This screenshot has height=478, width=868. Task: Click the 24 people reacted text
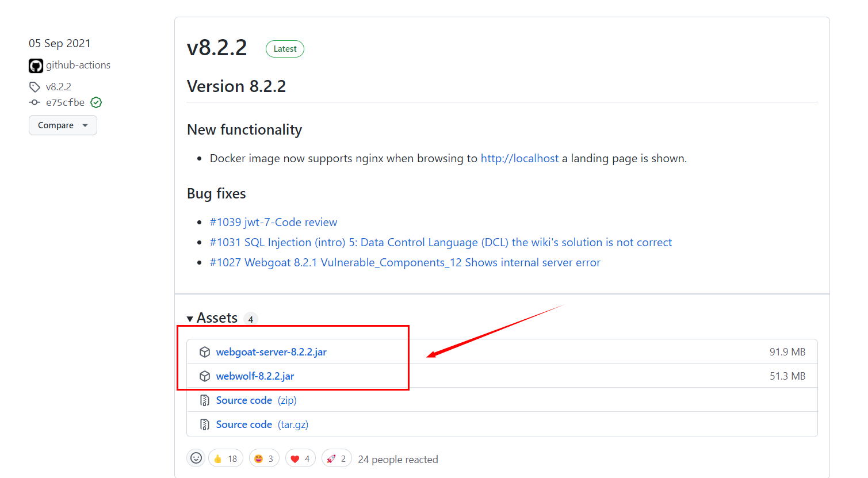pos(398,459)
